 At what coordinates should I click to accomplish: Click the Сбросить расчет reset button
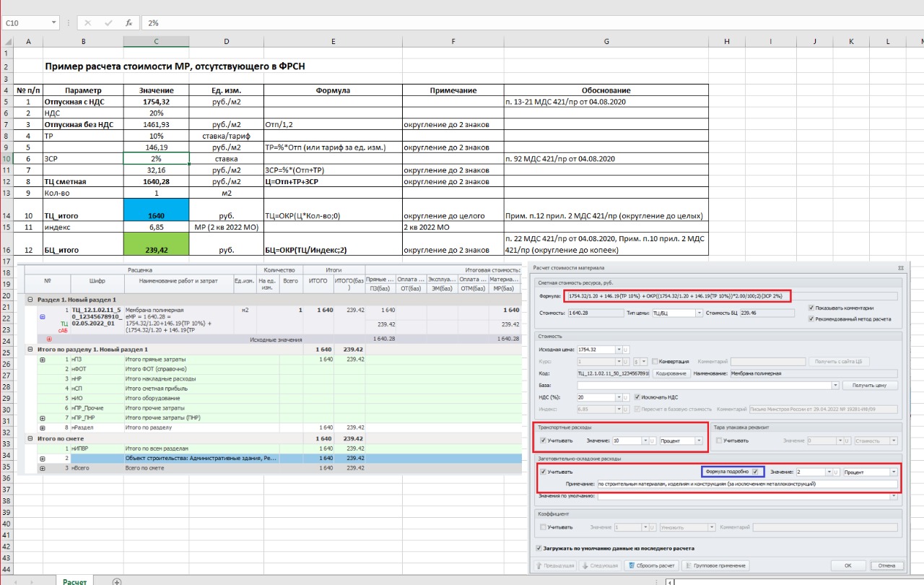click(652, 565)
